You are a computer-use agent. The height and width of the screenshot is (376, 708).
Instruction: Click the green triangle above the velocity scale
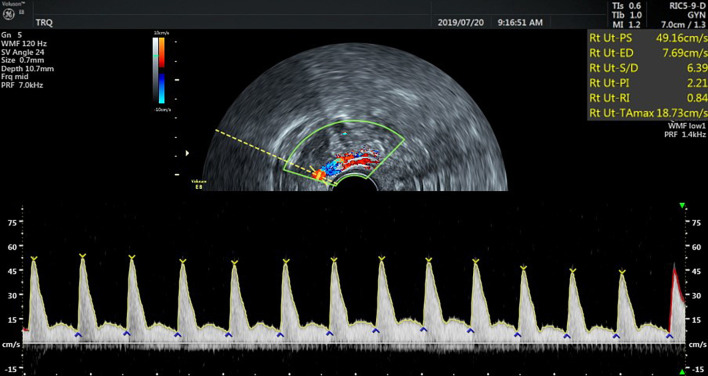click(x=682, y=206)
